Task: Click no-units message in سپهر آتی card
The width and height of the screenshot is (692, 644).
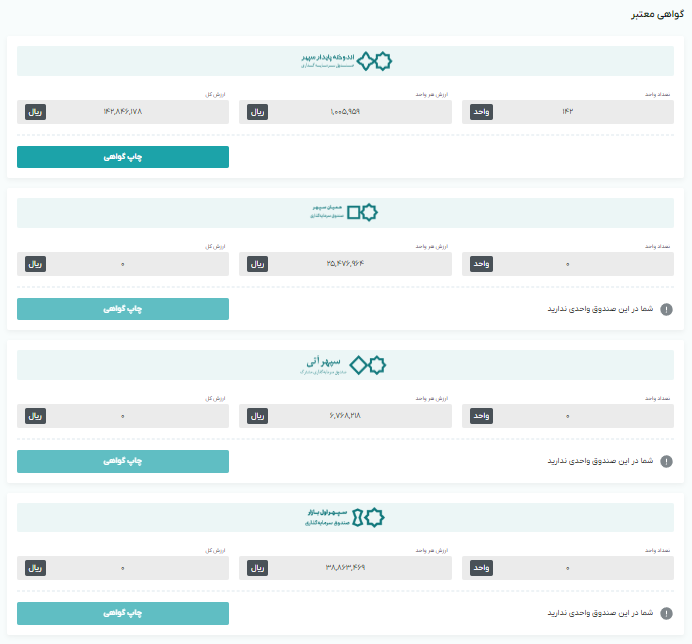Action: (x=600, y=461)
